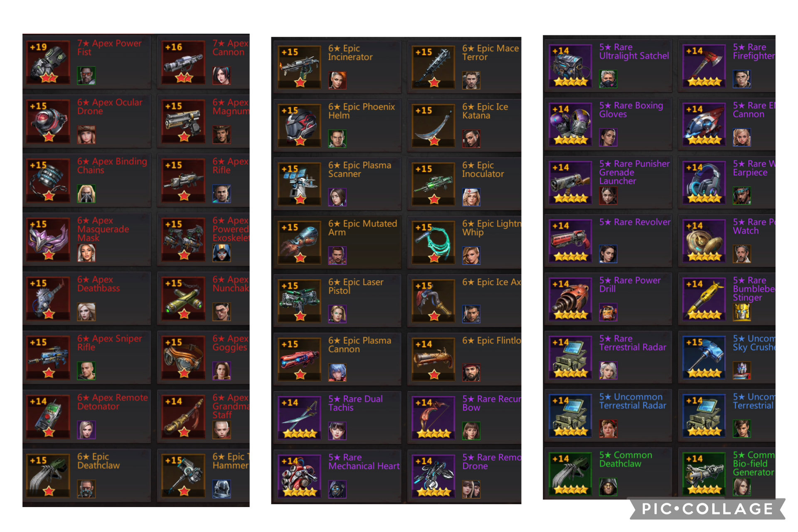
Task: Click the masked hero portrait under Ultralight Satchel
Action: [608, 79]
